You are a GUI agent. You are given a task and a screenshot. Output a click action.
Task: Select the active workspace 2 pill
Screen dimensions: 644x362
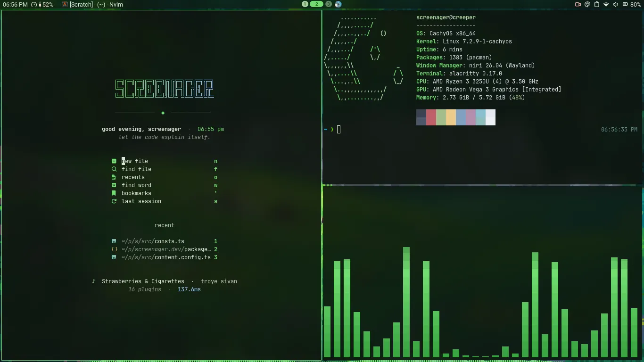tap(316, 4)
